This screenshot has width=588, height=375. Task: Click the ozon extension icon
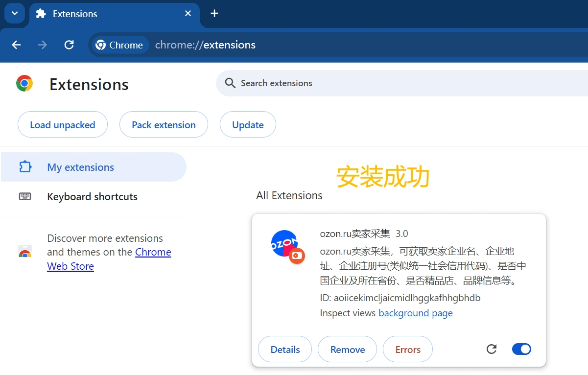(287, 246)
